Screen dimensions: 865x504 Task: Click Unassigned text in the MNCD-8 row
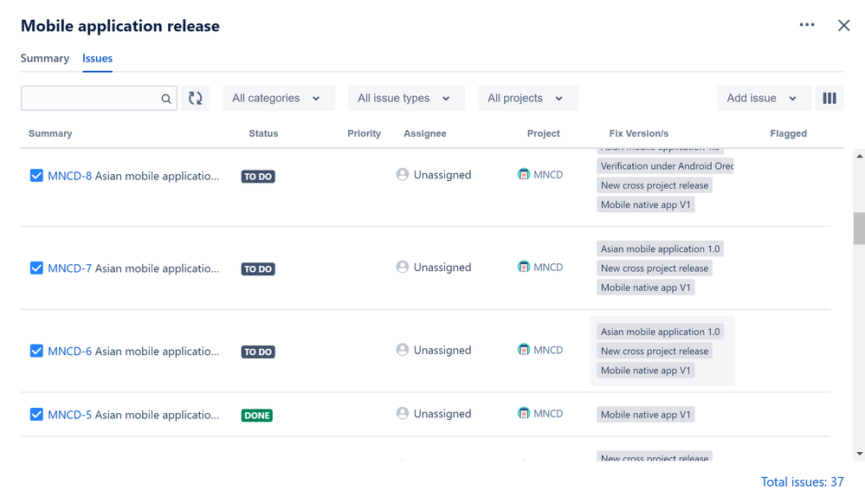pyautogui.click(x=442, y=175)
